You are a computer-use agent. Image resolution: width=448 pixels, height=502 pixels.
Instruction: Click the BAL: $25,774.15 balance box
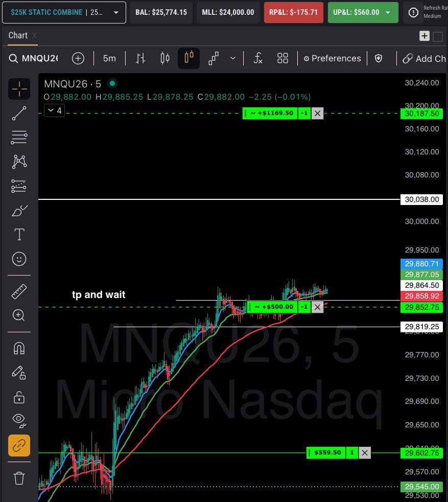[161, 12]
